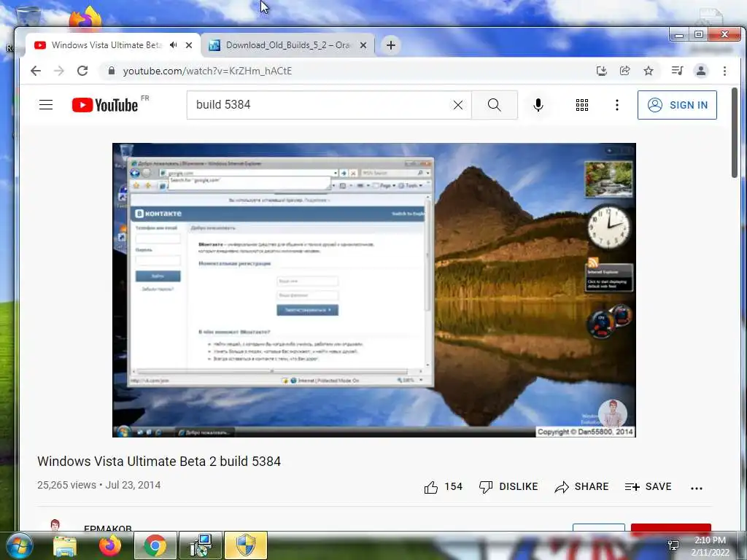Select the Windows Vista Ultimate Beta tab
The image size is (747, 560).
[x=107, y=45]
